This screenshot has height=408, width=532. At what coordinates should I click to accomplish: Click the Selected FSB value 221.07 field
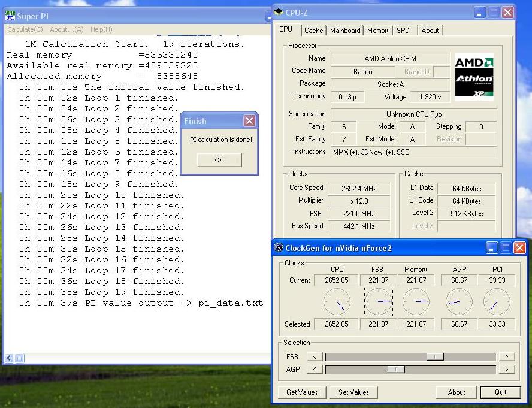pyautogui.click(x=378, y=324)
